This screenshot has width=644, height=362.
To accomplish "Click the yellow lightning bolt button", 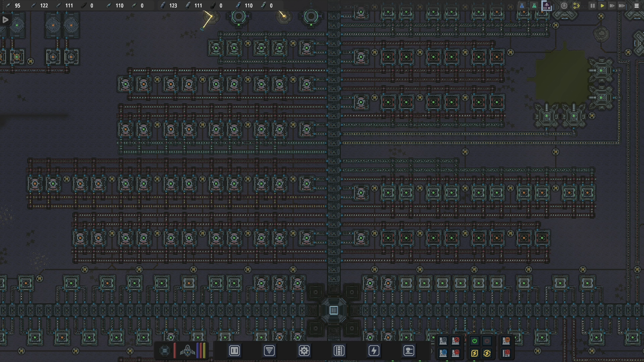I will coord(474,353).
